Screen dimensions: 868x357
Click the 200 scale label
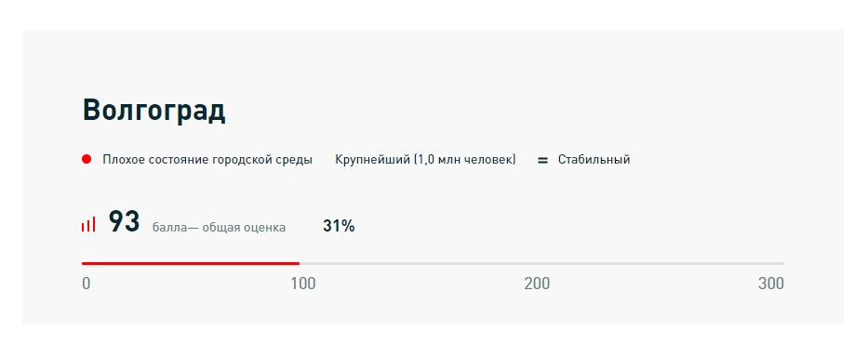pyautogui.click(x=537, y=284)
